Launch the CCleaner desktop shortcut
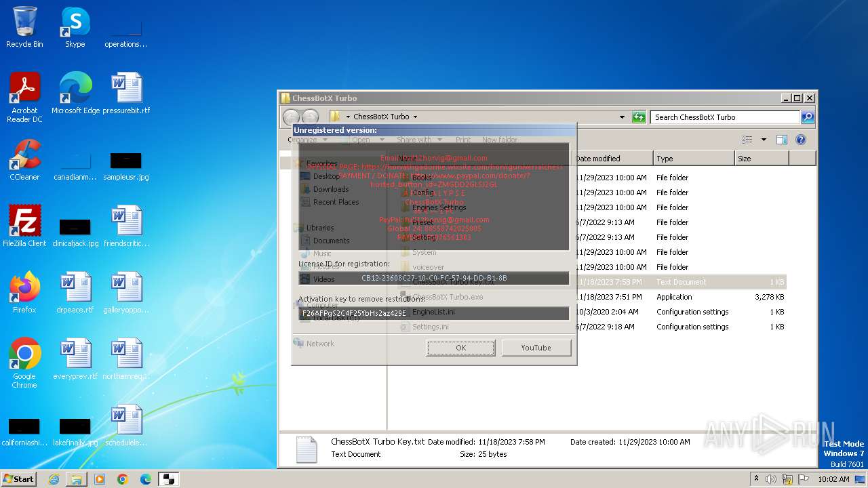868x488 pixels. click(24, 159)
